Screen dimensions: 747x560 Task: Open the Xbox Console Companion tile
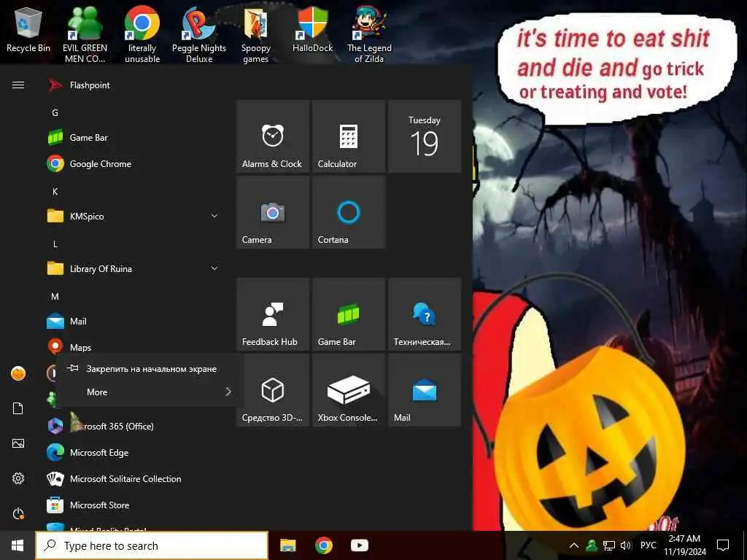tap(349, 390)
